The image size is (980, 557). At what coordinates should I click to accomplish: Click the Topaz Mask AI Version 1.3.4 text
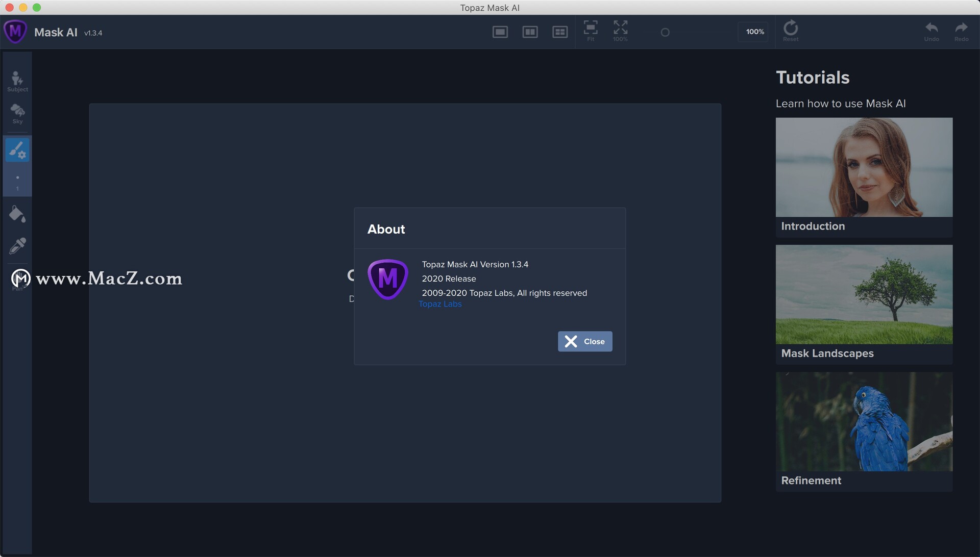[475, 264]
